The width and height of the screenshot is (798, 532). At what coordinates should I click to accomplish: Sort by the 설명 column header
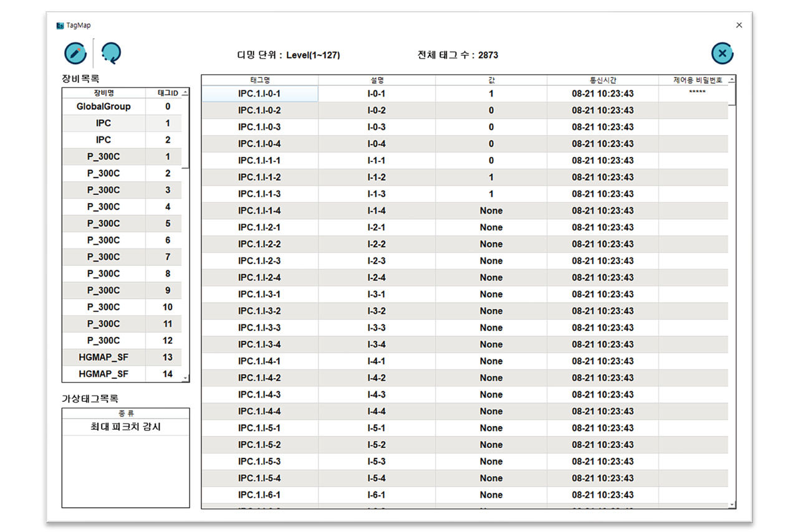point(377,80)
